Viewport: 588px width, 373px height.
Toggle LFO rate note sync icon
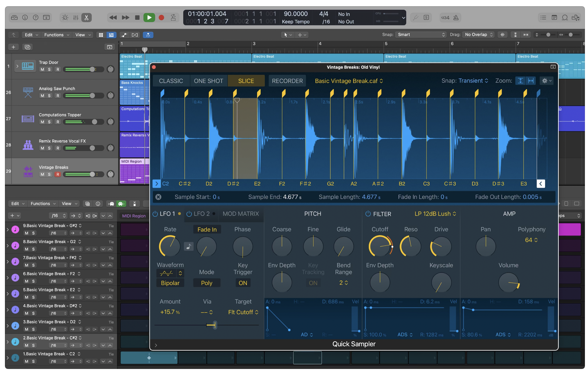[x=189, y=247]
